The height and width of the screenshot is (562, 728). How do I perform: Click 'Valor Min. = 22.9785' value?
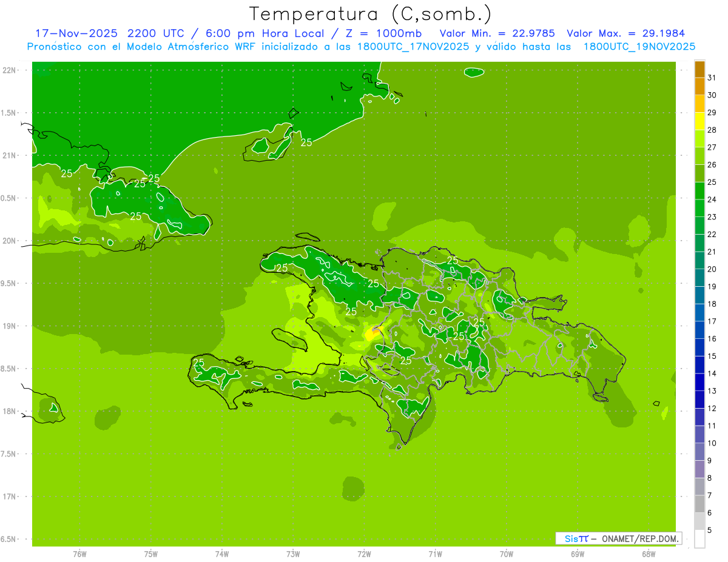click(x=497, y=33)
